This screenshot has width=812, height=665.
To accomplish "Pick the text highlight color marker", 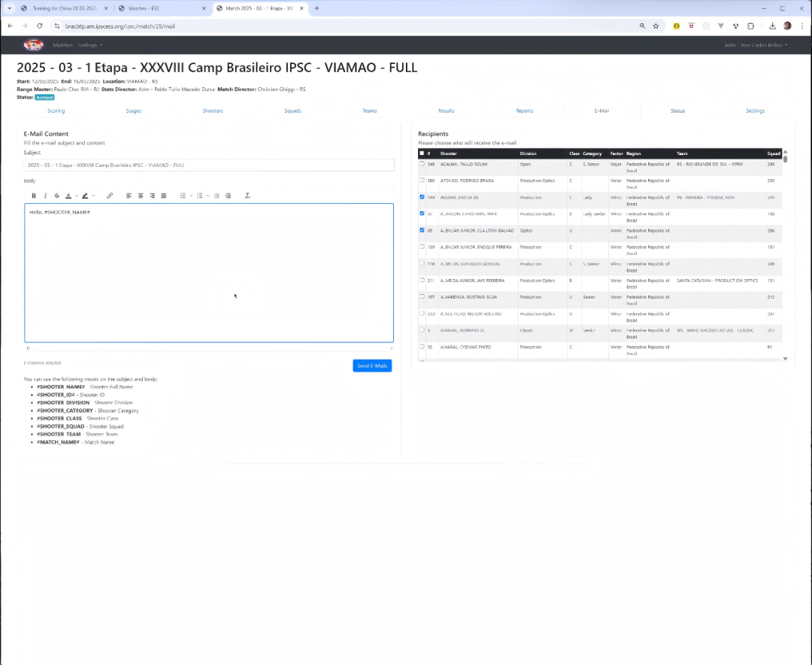I will pos(85,196).
